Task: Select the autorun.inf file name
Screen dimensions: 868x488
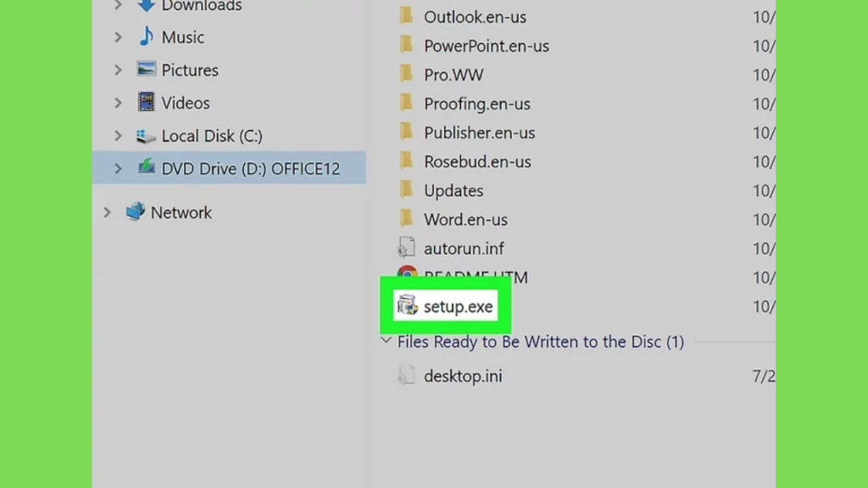Action: click(464, 249)
